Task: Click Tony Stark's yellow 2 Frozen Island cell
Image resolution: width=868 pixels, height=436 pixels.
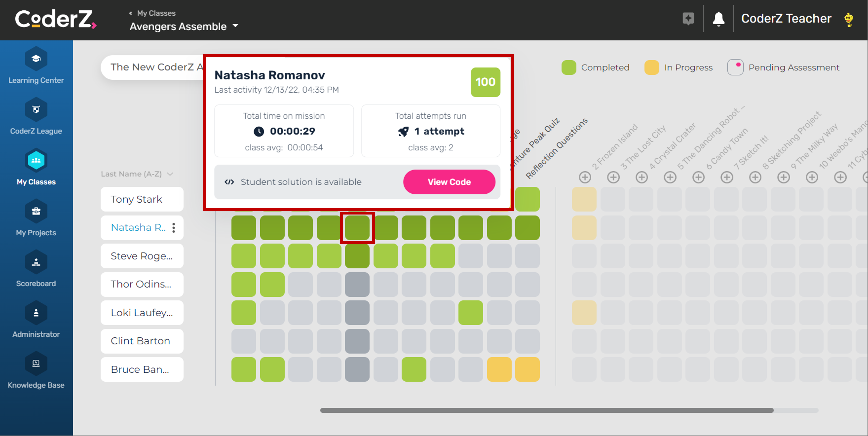Action: 584,199
